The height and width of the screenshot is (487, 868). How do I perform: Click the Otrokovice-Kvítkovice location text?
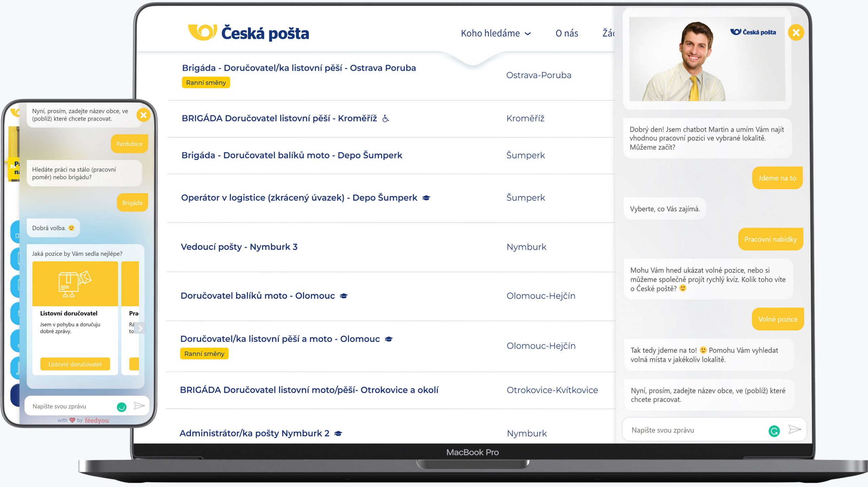point(552,390)
